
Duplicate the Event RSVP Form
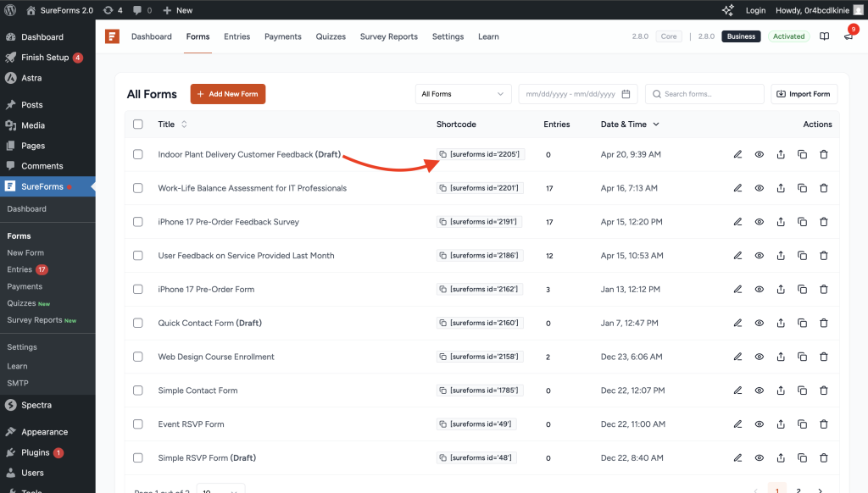point(802,424)
